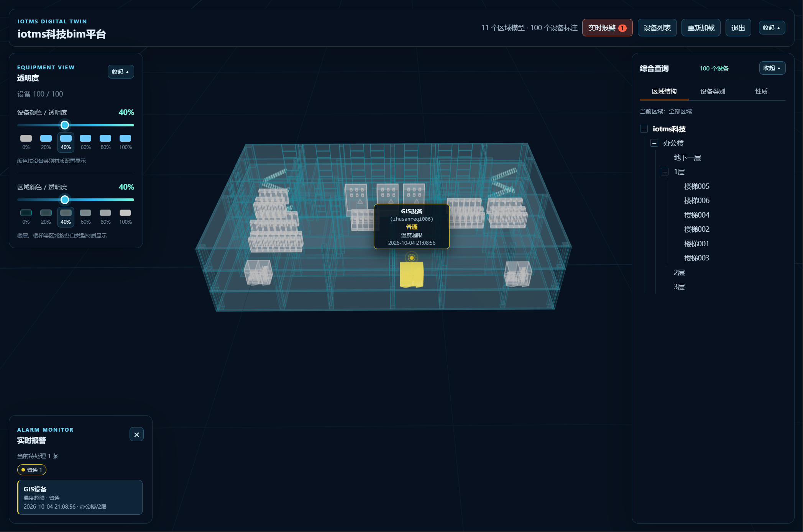This screenshot has width=803, height=532.
Task: Open the 设备列表 device list
Action: pos(657,28)
